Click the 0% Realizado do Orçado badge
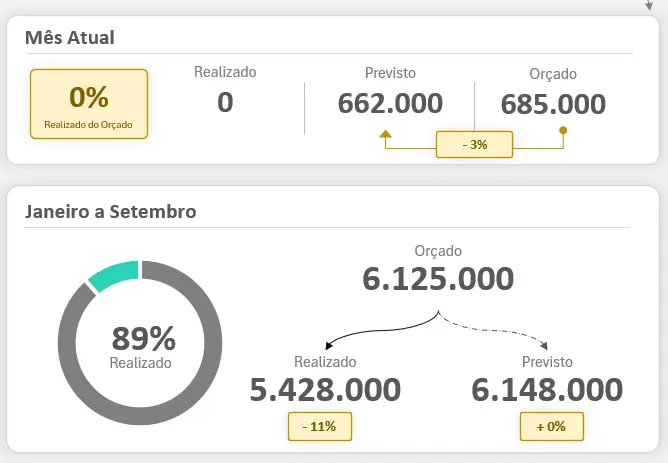The image size is (668, 463). (89, 103)
